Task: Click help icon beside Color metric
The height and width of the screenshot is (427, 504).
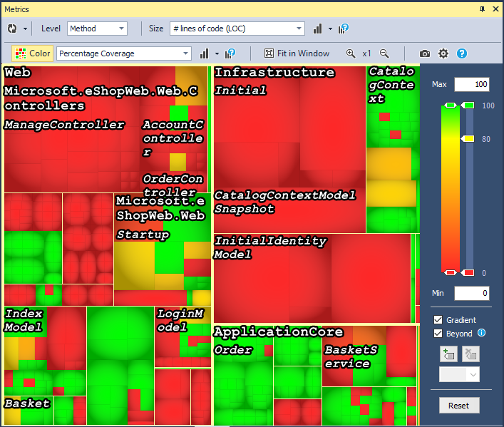Action: (230, 53)
